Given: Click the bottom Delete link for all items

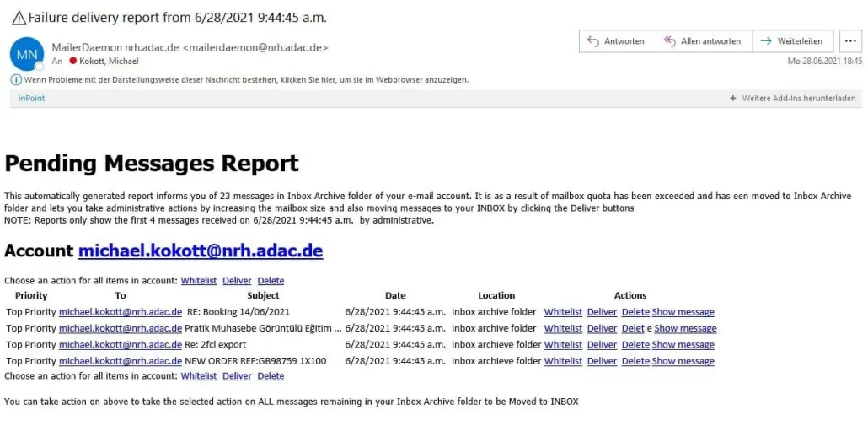Looking at the screenshot, I should 271,376.
